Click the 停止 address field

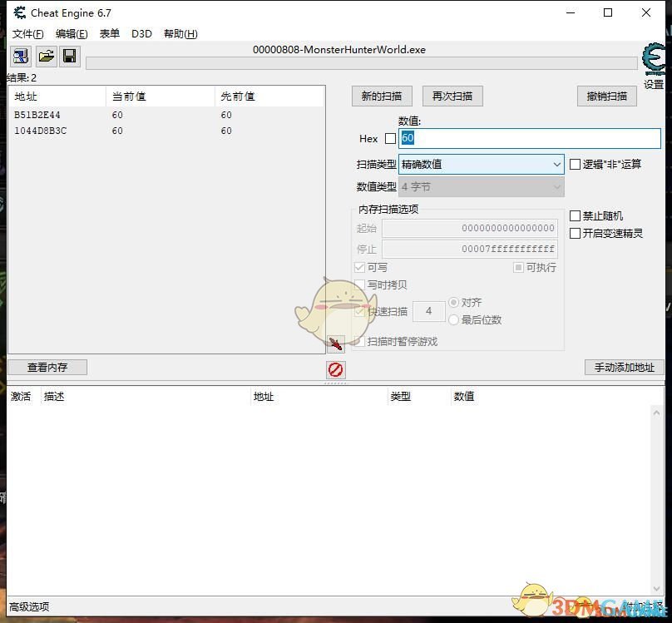click(x=470, y=249)
